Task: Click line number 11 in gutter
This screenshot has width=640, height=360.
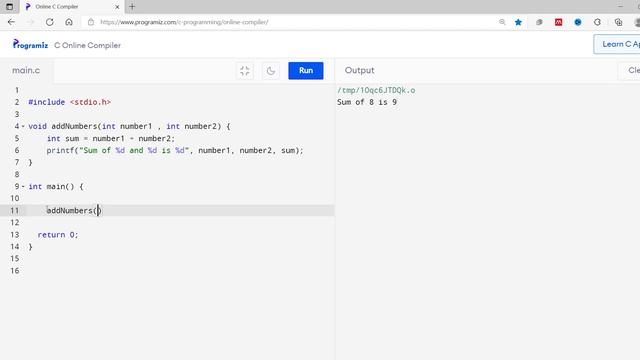Action: [x=15, y=211]
